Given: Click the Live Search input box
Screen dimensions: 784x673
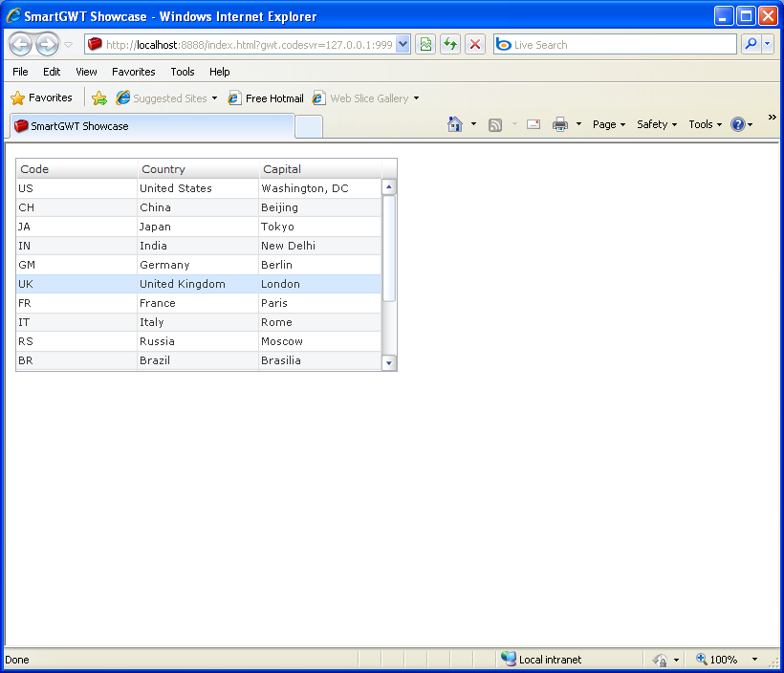Looking at the screenshot, I should click(x=615, y=45).
